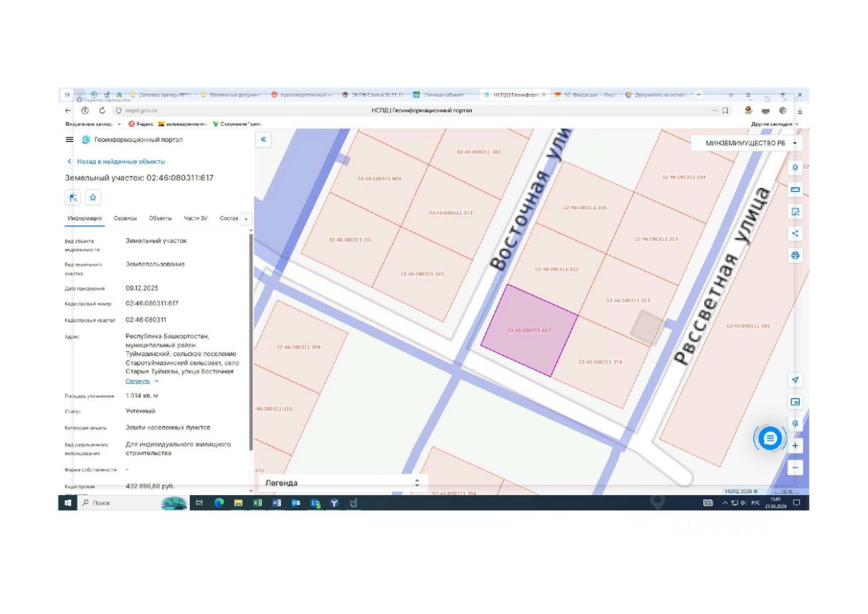Viewport: 868px width, 614px height.
Task: Expand the Другие закладки bookmarks folder
Action: [775, 124]
